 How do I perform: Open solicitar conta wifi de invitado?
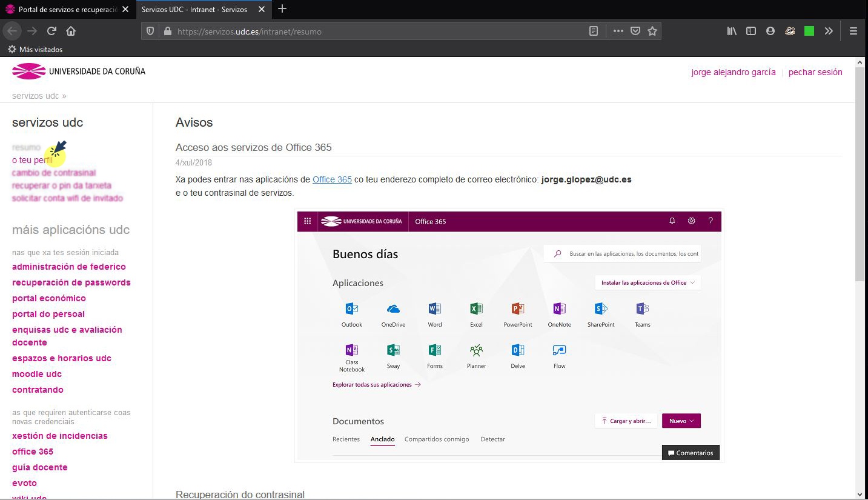pyautogui.click(x=67, y=198)
